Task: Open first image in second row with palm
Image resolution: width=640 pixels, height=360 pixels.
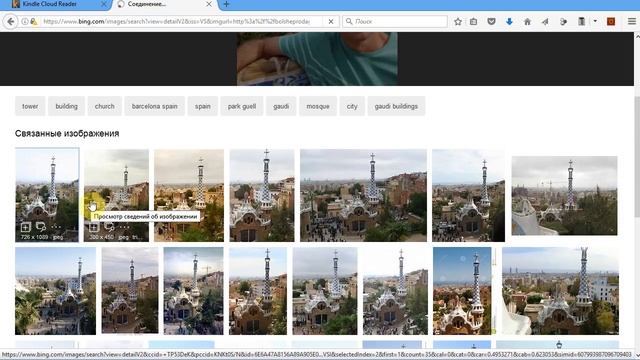Action: (56, 291)
